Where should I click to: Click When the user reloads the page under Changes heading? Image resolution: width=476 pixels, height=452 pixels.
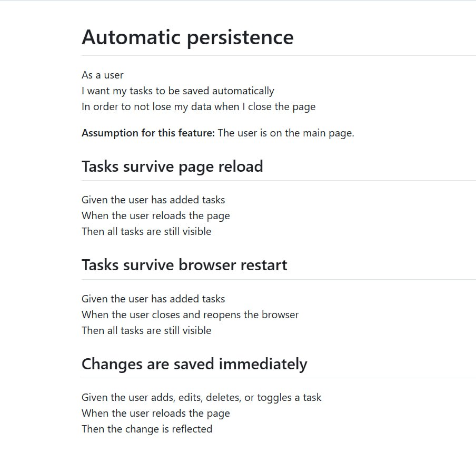pyautogui.click(x=156, y=414)
